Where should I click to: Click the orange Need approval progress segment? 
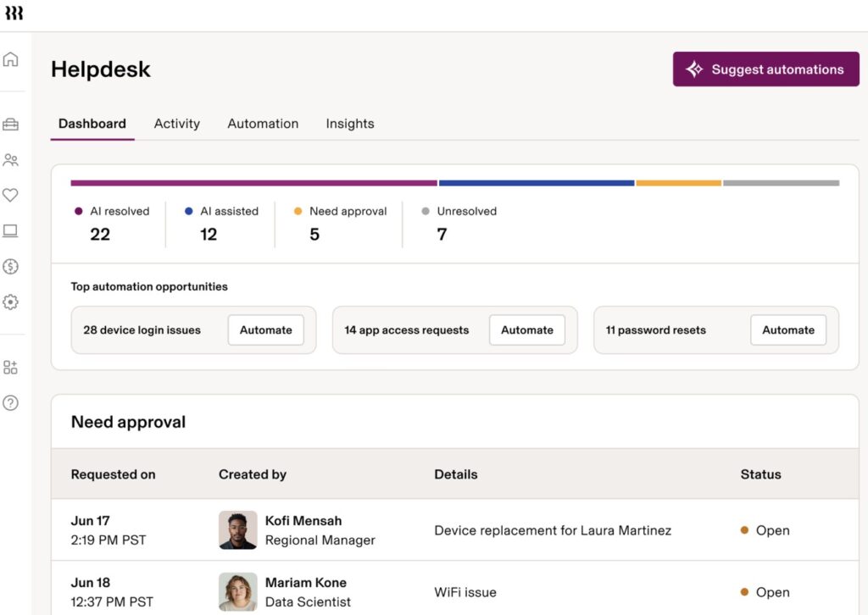[x=679, y=183]
